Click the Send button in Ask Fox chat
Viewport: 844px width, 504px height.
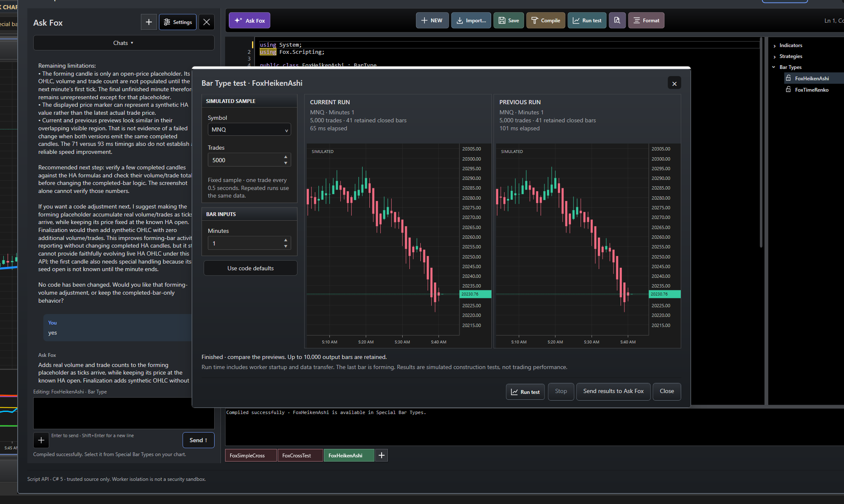pos(198,440)
